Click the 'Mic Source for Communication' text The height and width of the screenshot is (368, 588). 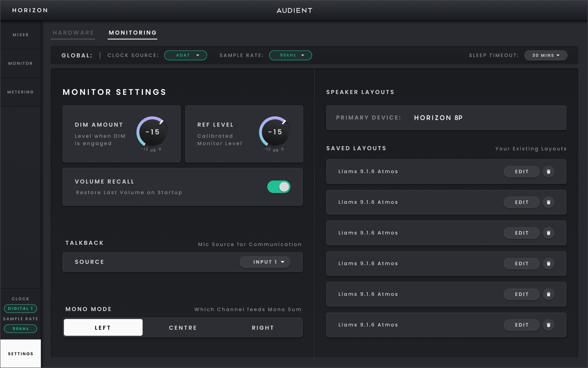click(250, 244)
